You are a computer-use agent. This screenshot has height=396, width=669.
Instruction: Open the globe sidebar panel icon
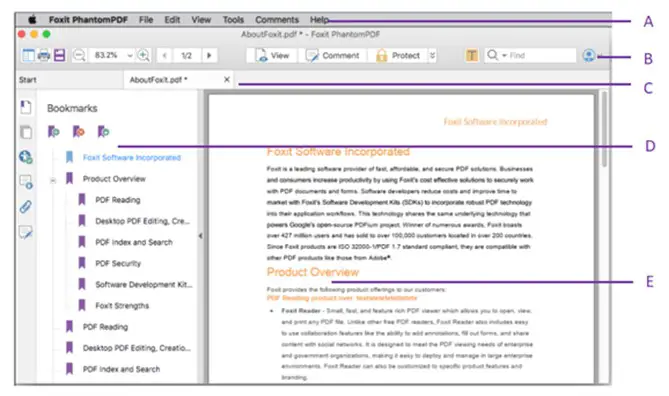coord(26,157)
